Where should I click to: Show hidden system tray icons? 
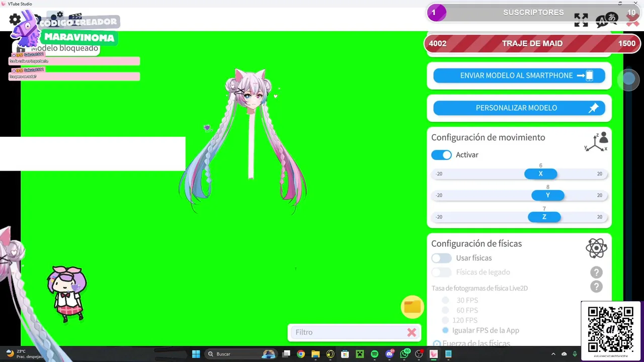[x=553, y=354]
